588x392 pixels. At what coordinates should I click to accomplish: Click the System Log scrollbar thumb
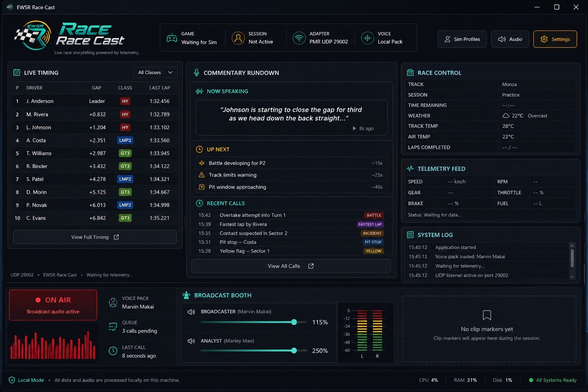pos(572,258)
